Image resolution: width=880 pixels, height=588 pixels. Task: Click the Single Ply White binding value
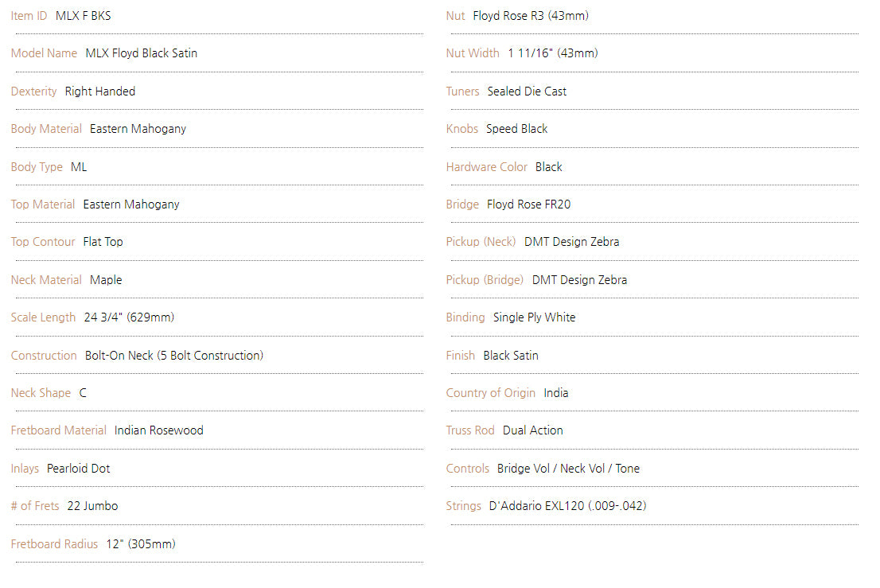pos(534,317)
